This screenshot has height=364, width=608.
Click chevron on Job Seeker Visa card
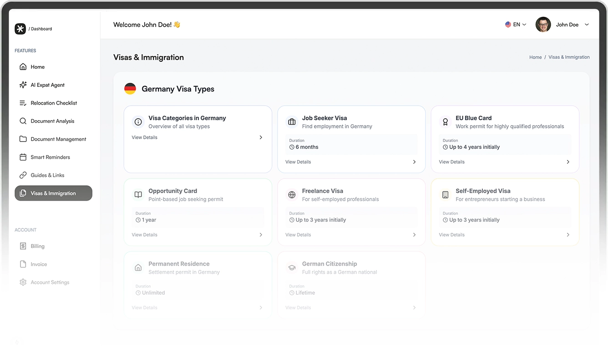pos(414,162)
